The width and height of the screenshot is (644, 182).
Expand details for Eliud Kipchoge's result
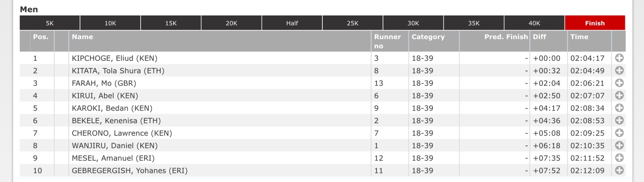coord(619,58)
